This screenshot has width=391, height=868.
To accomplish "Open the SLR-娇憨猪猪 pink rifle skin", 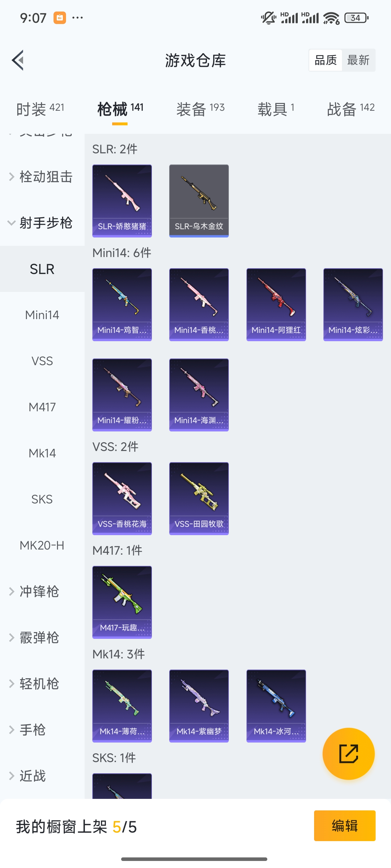I will [122, 201].
